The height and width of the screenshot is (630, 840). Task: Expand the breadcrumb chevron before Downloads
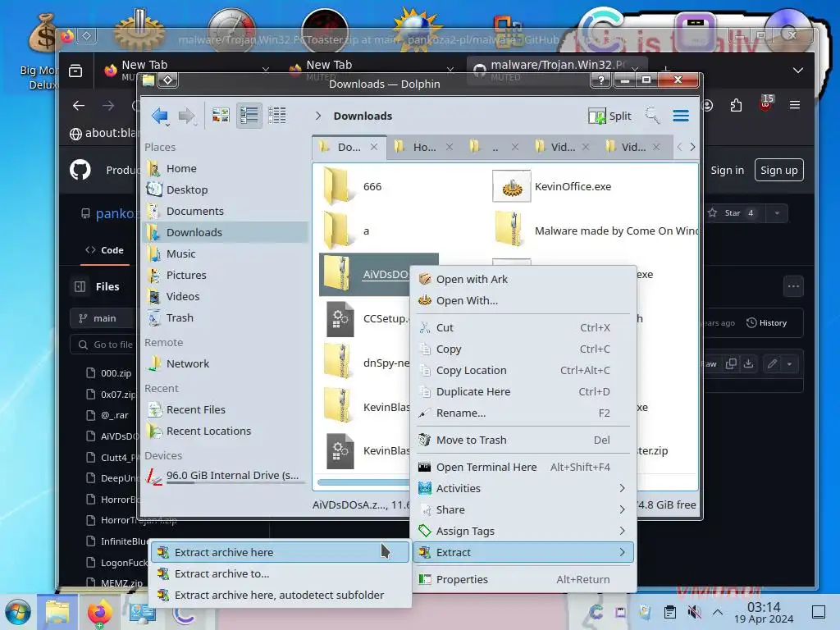[318, 116]
